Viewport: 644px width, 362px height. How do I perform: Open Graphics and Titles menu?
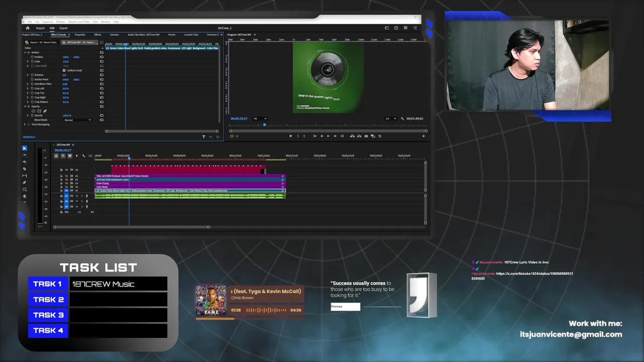(78, 22)
